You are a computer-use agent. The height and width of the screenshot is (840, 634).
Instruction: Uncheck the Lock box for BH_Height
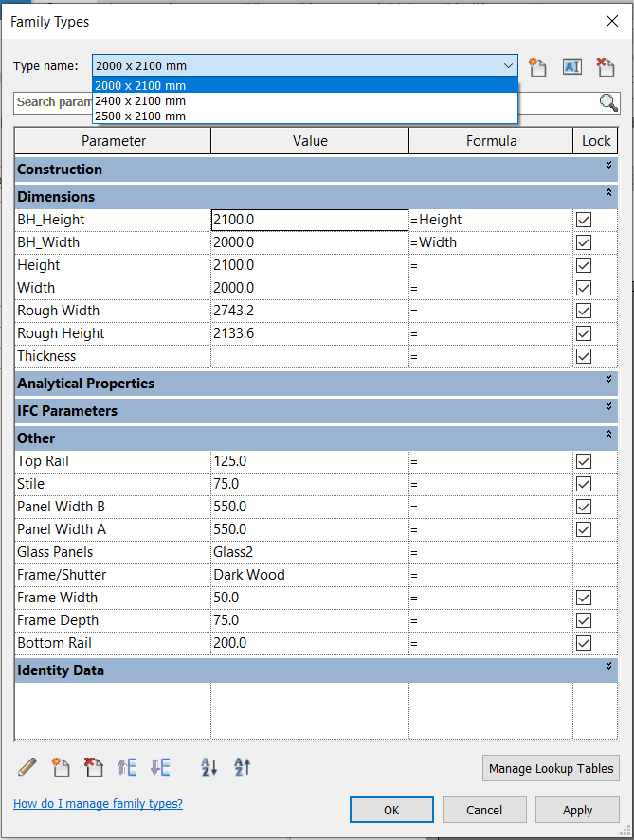[584, 220]
